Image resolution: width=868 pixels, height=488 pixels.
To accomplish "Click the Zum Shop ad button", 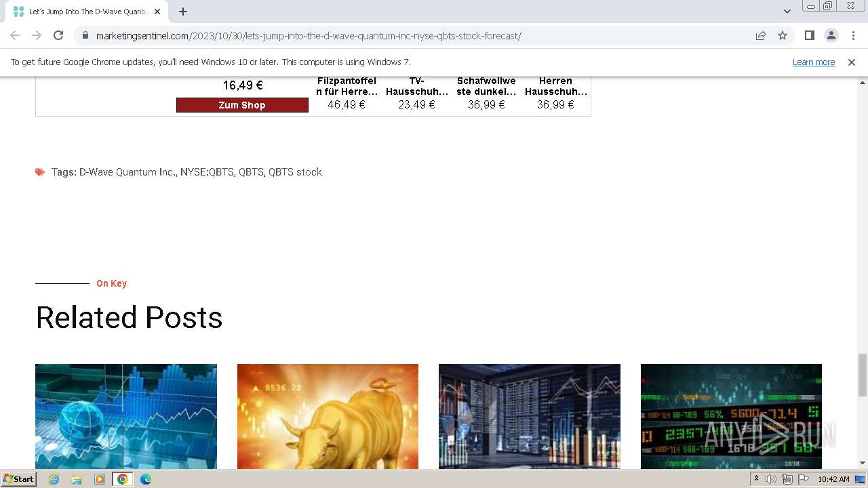I will (242, 105).
